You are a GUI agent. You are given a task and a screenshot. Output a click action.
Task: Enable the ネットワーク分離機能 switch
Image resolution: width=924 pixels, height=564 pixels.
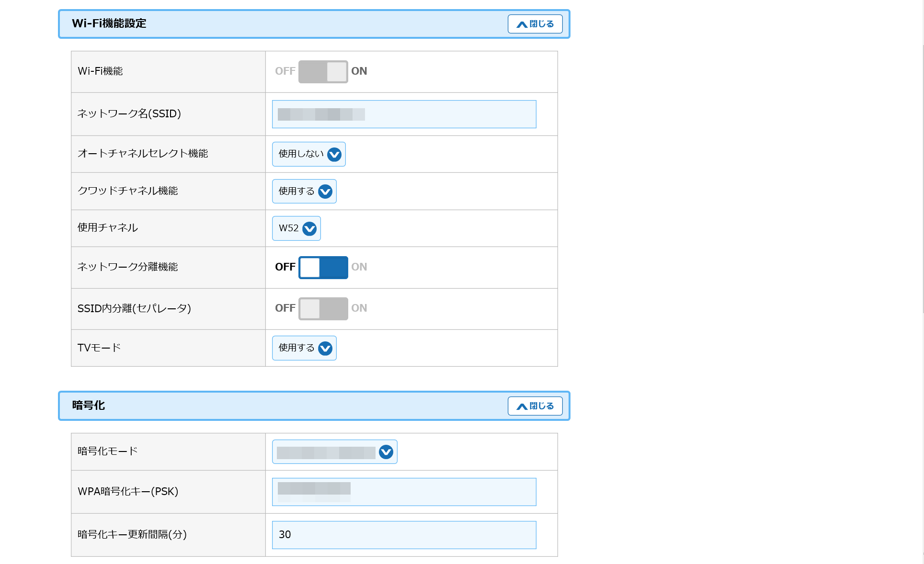click(x=323, y=267)
